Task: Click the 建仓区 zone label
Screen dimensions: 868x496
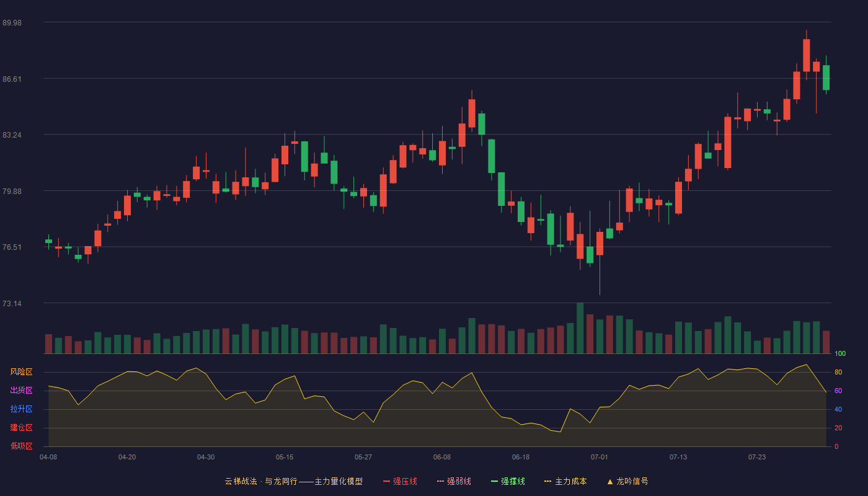Action: 21,428
